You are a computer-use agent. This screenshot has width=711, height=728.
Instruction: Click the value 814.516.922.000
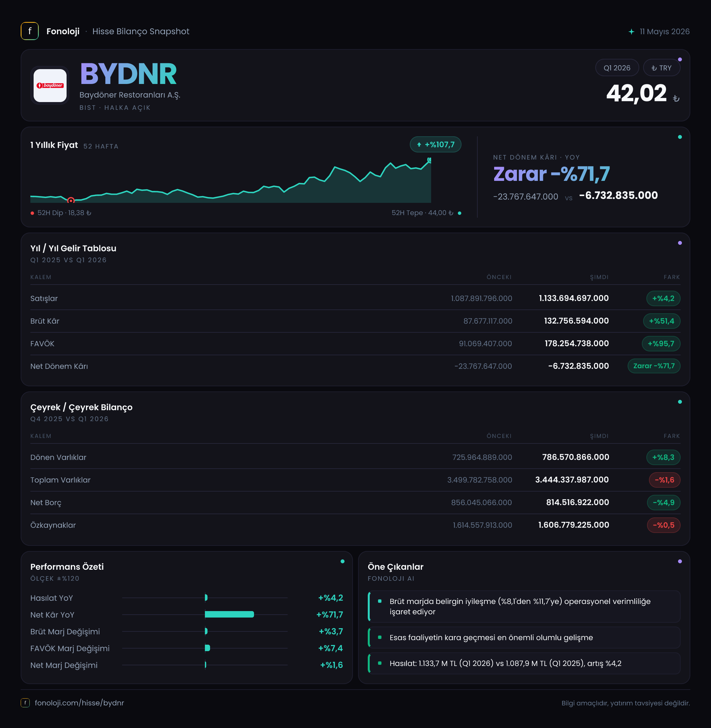[577, 502]
